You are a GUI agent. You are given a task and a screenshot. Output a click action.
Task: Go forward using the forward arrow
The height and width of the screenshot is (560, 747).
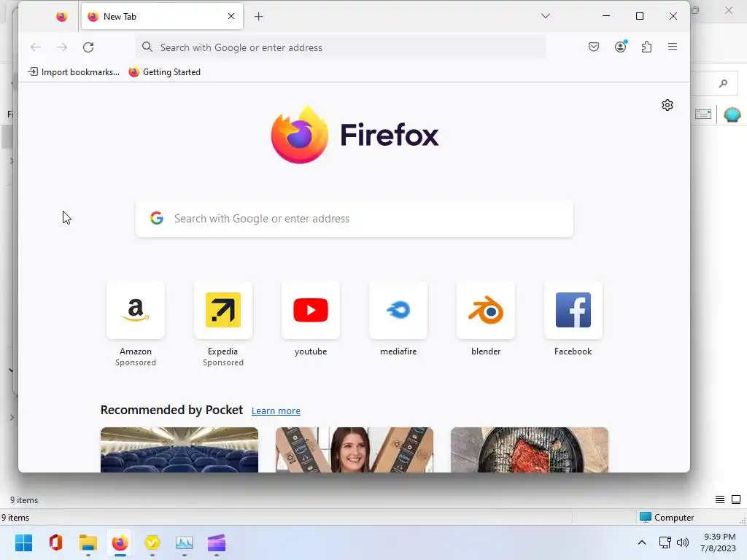coord(62,47)
